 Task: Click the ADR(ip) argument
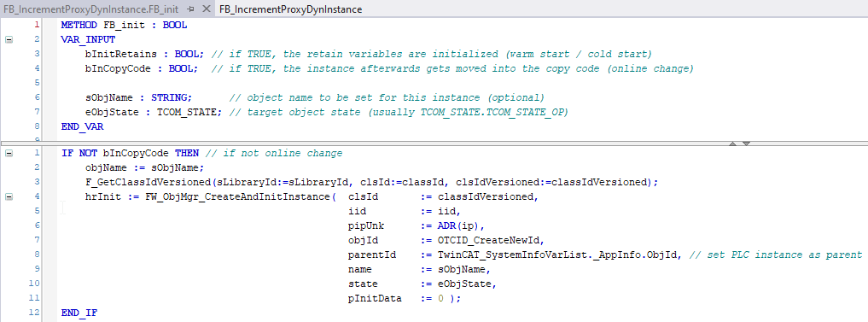coord(459,226)
